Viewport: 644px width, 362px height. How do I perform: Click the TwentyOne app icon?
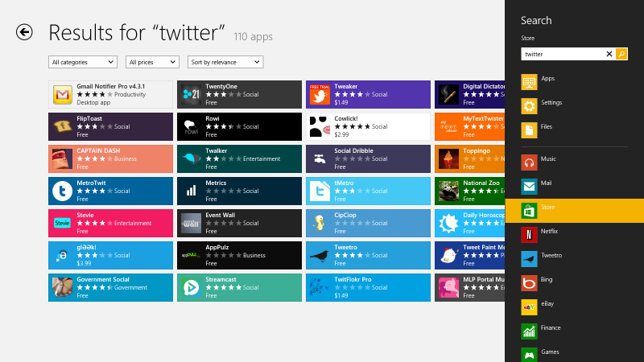191,94
